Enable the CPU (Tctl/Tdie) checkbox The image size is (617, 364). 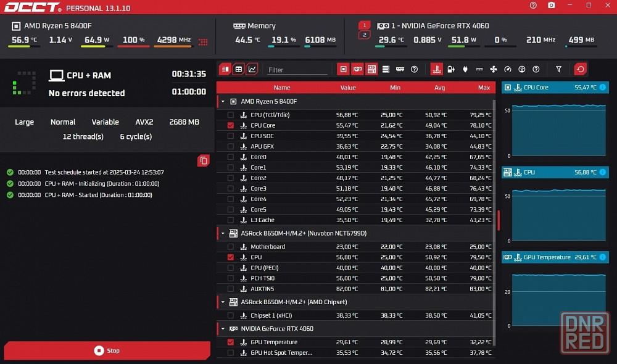231,115
